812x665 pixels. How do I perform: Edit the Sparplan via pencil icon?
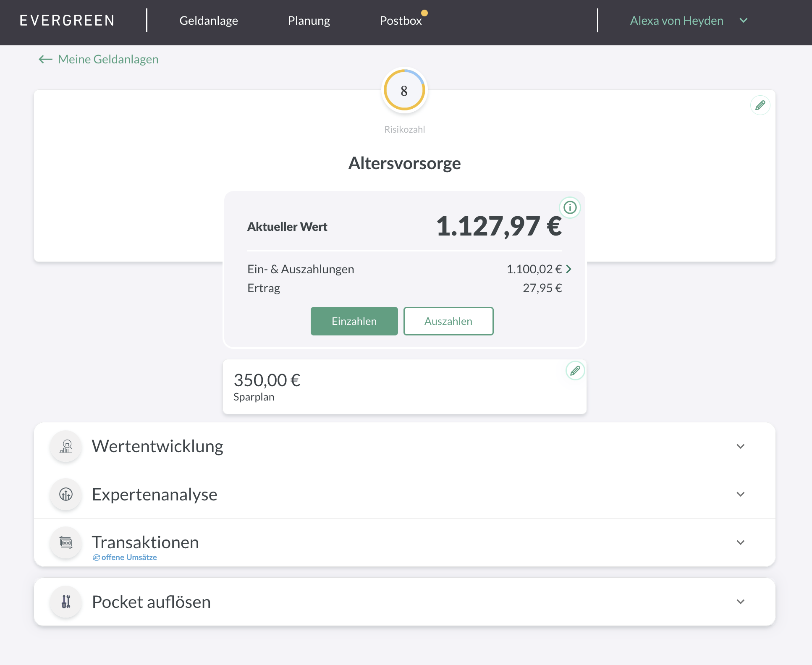[575, 371]
